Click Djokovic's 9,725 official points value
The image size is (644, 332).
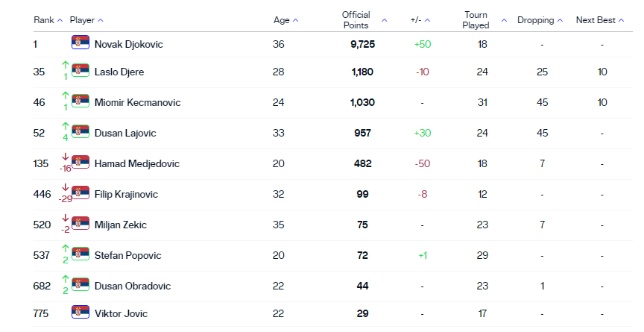click(362, 45)
